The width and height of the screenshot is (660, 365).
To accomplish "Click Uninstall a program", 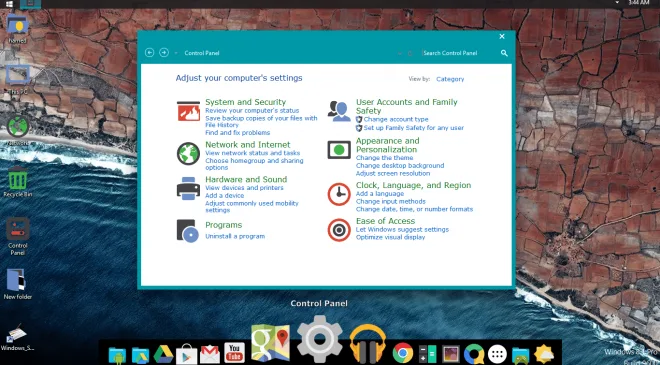I will (235, 236).
